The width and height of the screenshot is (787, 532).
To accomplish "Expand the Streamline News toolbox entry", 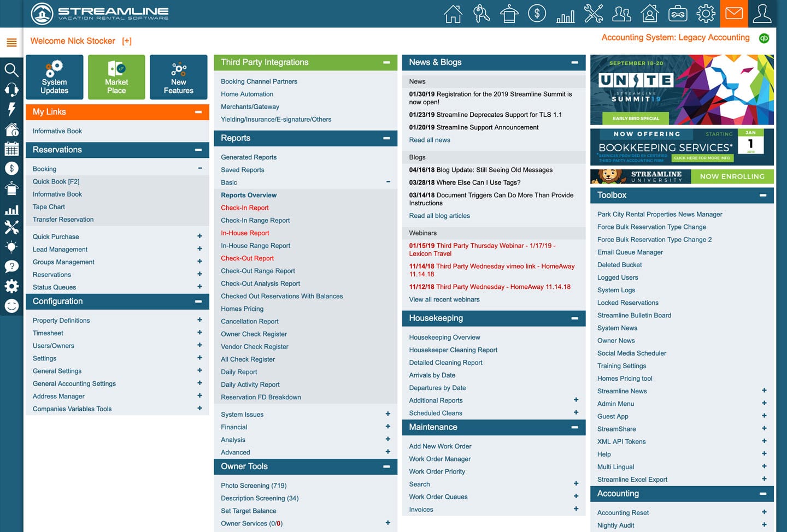I will pos(764,390).
